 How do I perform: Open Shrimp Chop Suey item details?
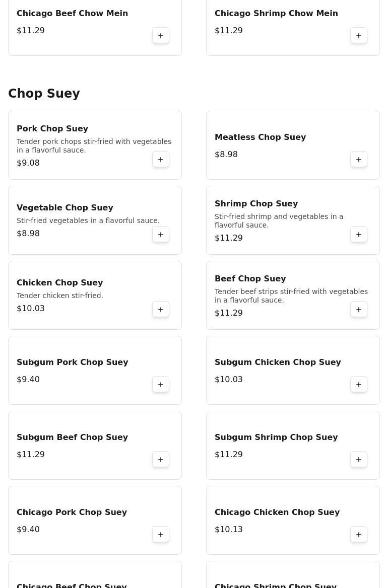pyautogui.click(x=256, y=204)
